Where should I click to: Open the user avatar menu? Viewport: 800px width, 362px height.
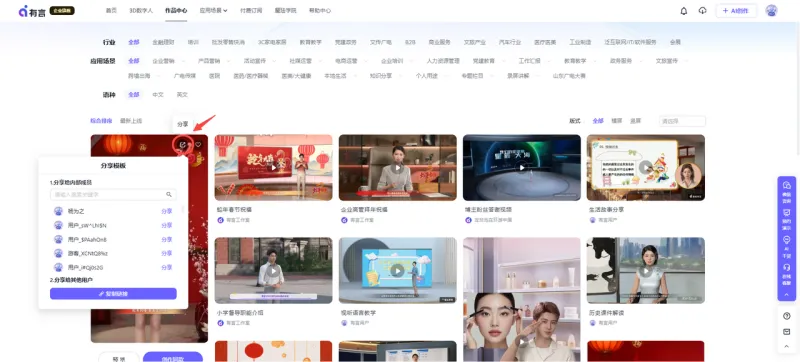click(x=771, y=11)
